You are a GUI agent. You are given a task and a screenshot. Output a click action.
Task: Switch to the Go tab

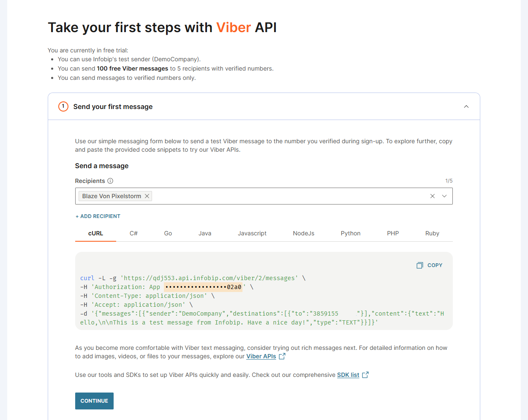[x=168, y=233]
